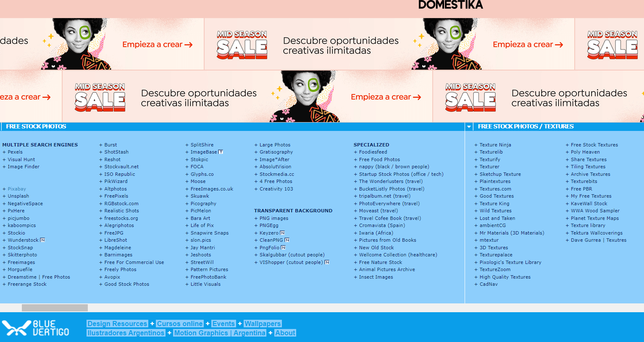Screen dimensions: 644x342
Task: Go to the Wallpapers footer menu
Action: click(x=263, y=324)
